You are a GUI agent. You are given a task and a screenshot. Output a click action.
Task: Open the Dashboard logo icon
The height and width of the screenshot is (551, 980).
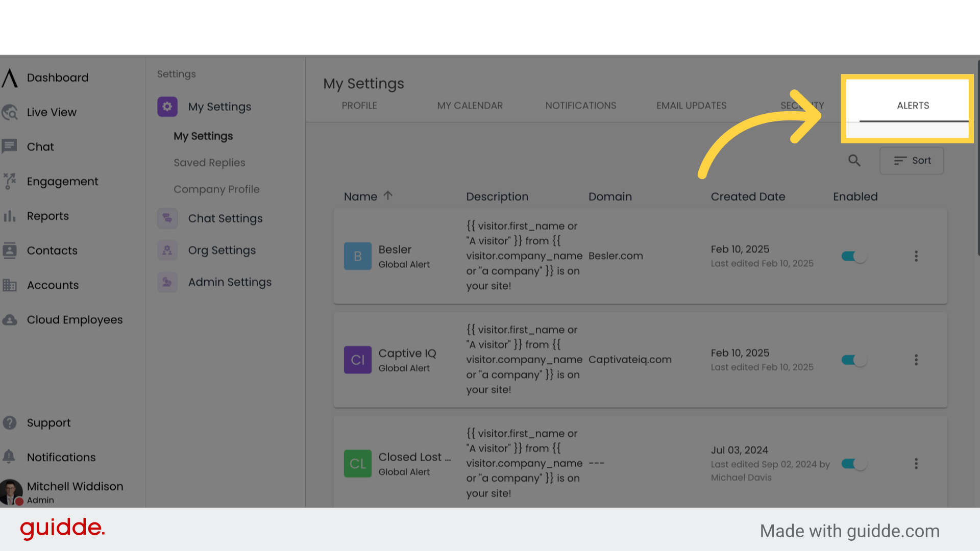point(10,78)
